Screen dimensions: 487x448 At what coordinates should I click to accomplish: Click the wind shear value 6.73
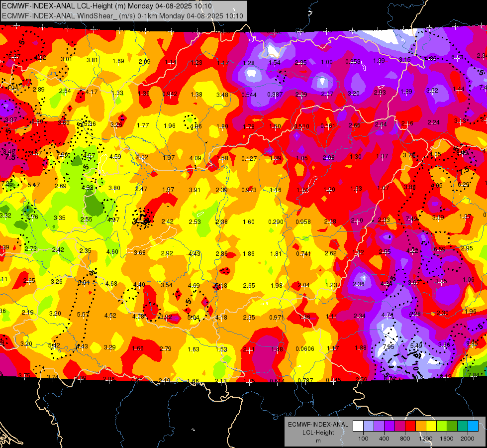[457, 57]
